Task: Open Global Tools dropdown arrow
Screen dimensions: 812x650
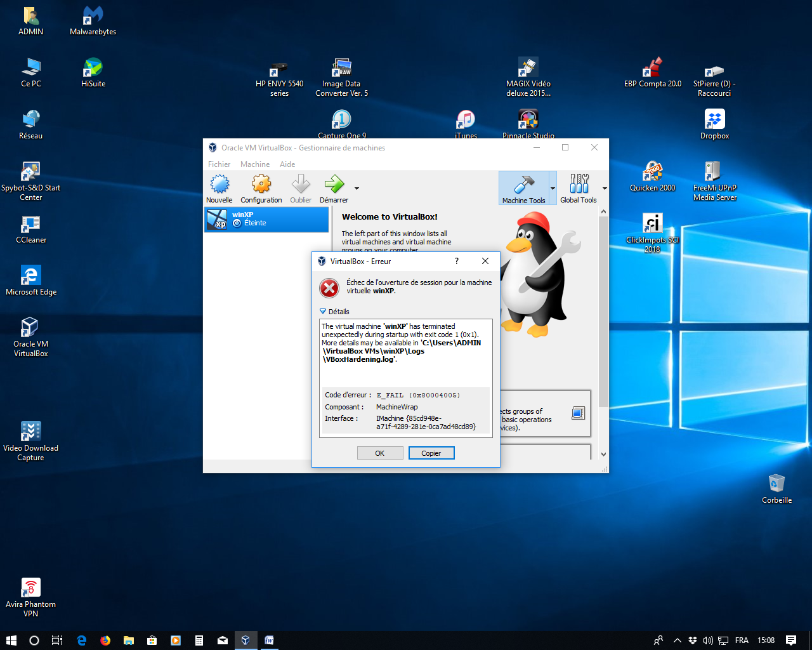Action: point(605,189)
